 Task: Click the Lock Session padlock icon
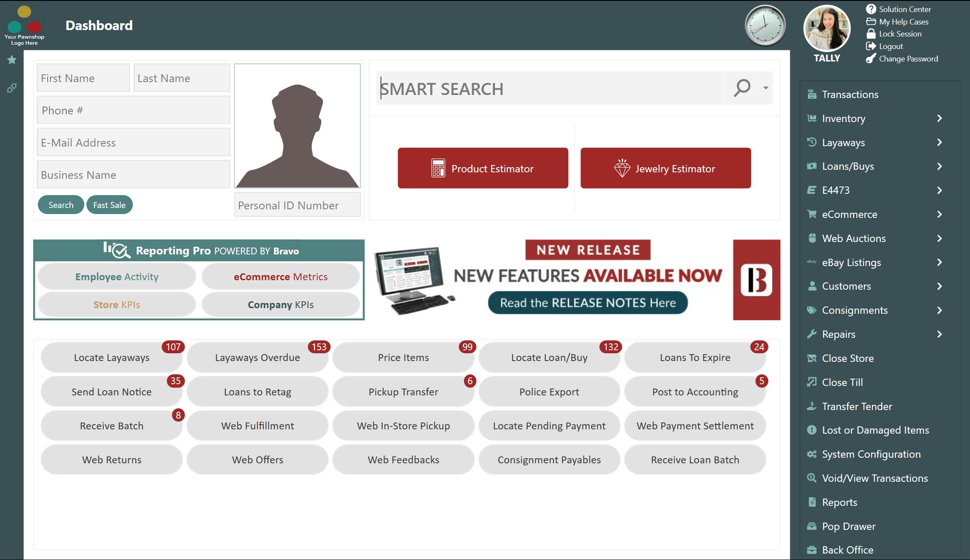(x=871, y=34)
